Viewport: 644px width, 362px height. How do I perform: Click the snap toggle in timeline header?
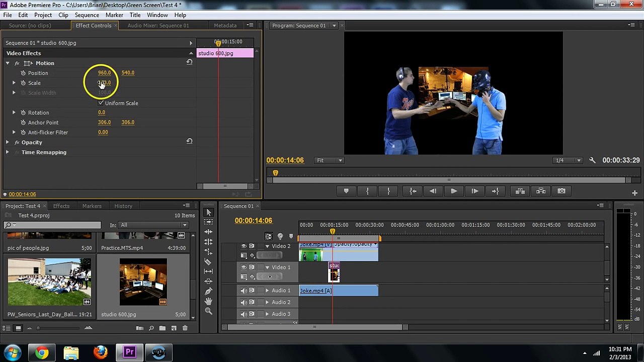[x=268, y=236]
